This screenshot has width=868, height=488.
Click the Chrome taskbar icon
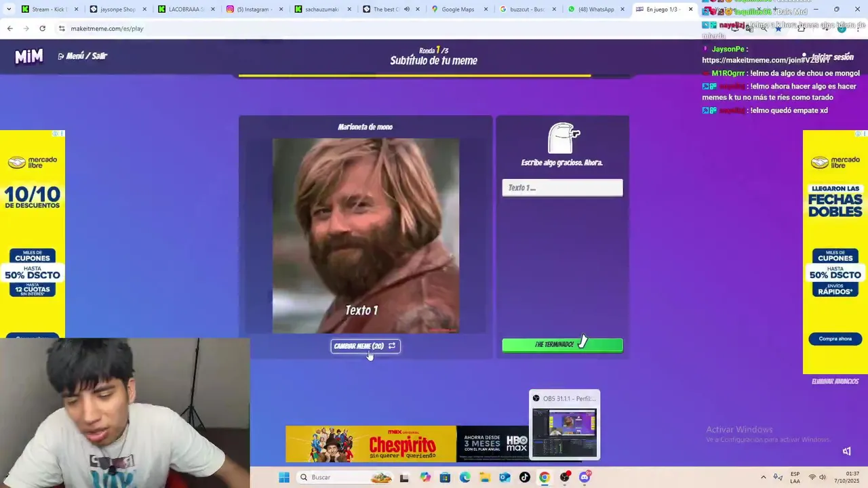pos(545,477)
